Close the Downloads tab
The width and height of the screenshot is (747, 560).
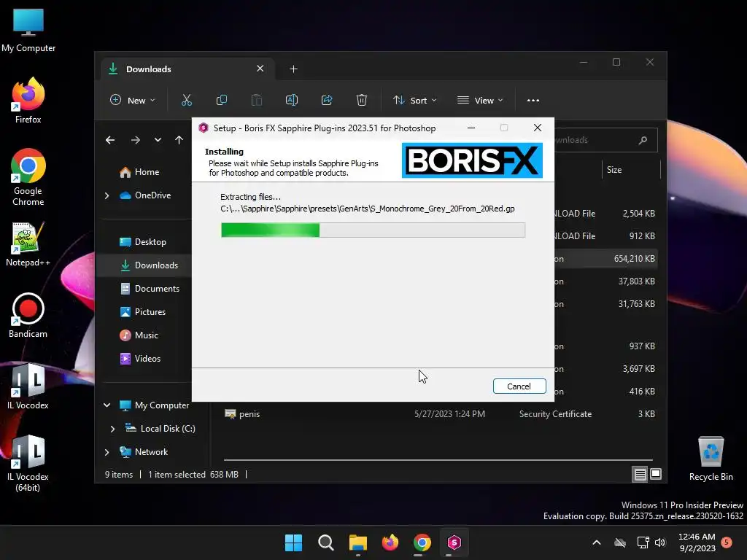tap(260, 69)
